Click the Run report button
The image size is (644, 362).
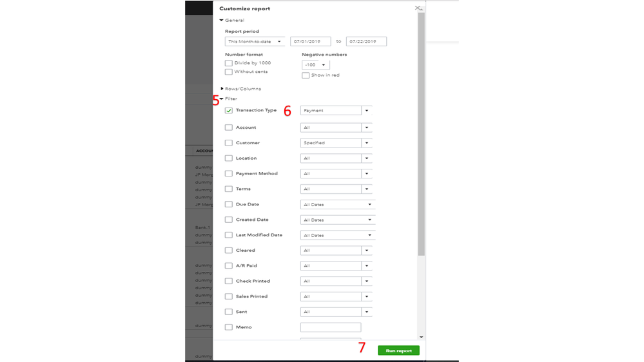(x=398, y=351)
